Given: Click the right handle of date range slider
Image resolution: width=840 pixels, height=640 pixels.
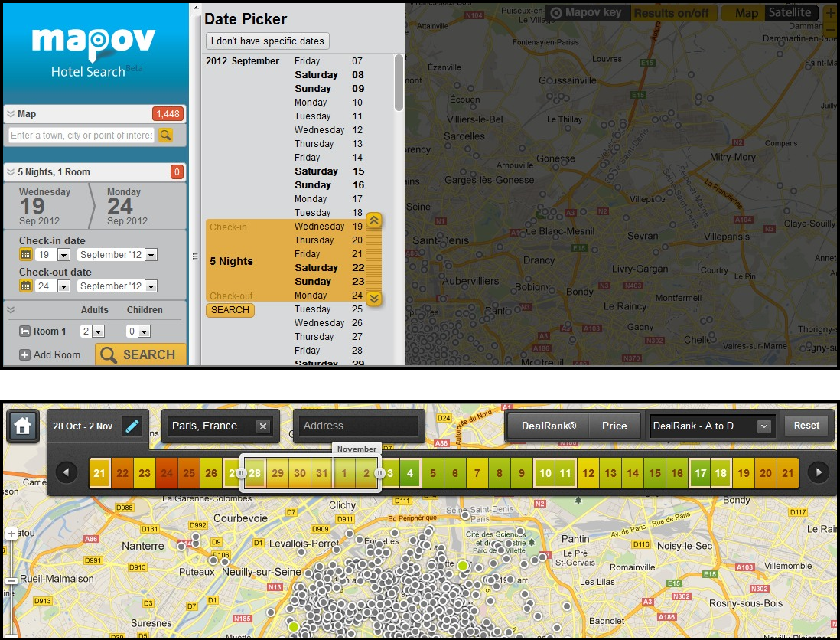Looking at the screenshot, I should (379, 474).
